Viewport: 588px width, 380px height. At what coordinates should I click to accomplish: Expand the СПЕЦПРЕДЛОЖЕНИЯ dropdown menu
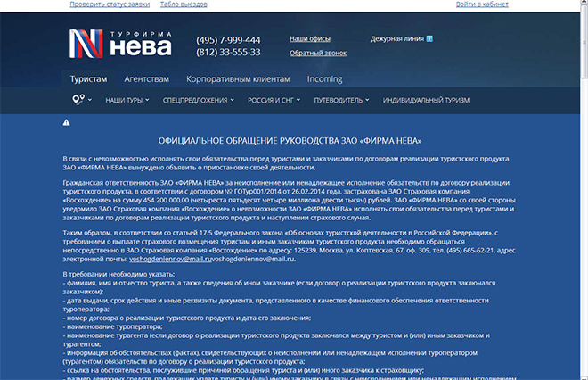pyautogui.click(x=199, y=100)
